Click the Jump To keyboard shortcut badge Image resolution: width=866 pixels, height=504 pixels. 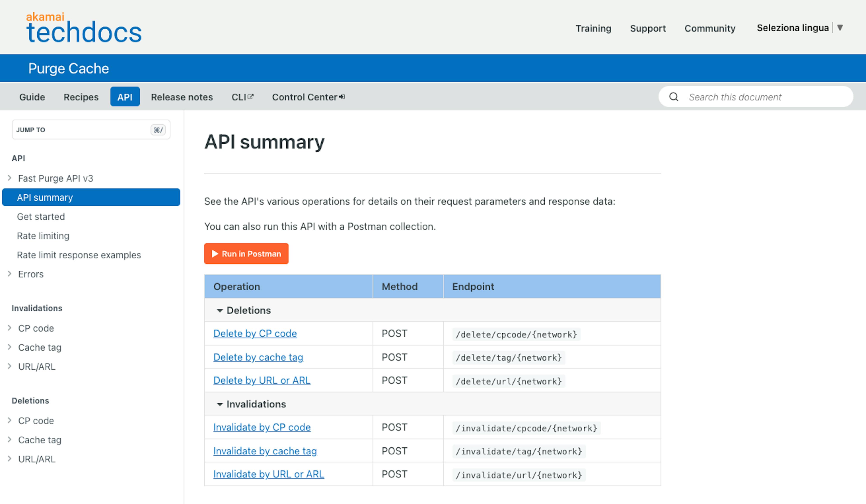coord(158,130)
